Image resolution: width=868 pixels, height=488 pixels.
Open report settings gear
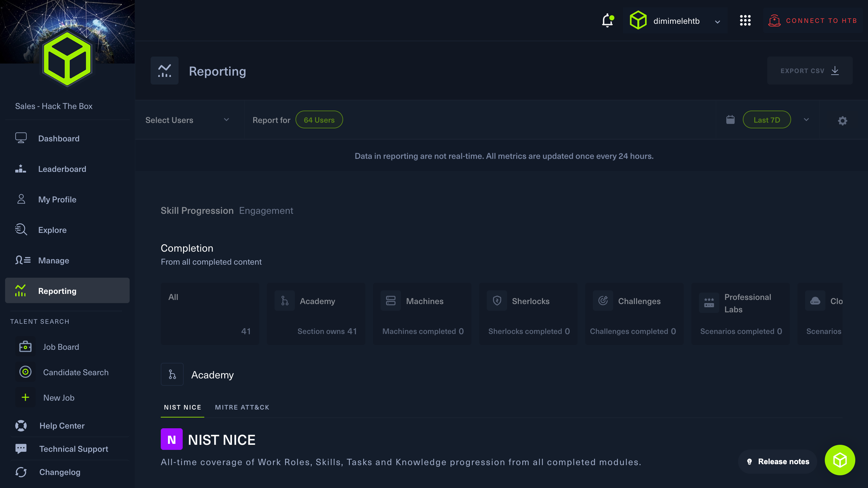842,120
